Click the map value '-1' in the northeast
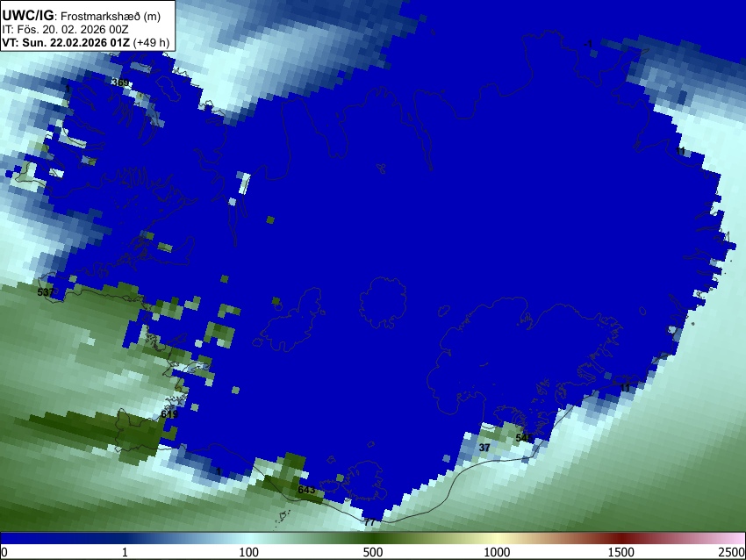 588,44
